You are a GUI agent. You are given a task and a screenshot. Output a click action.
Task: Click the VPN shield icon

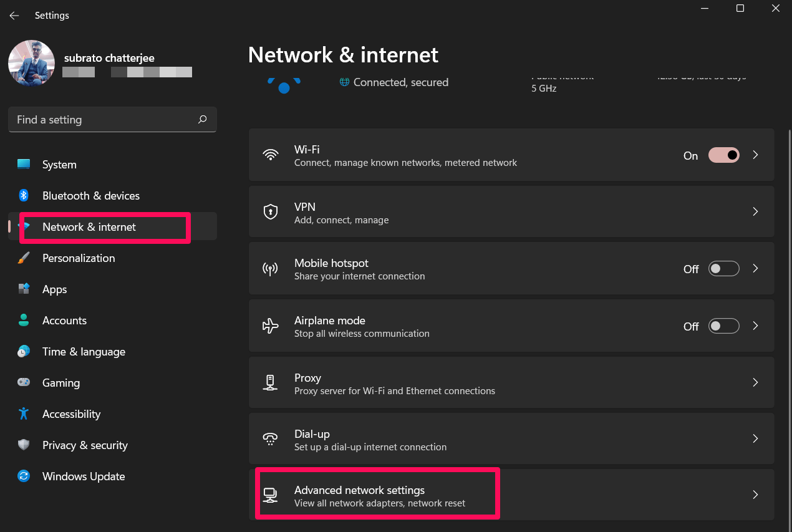tap(270, 211)
